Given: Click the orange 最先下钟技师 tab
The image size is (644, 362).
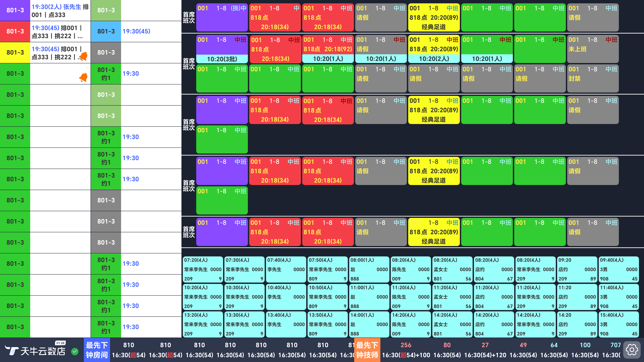Looking at the screenshot, I should 367,350.
